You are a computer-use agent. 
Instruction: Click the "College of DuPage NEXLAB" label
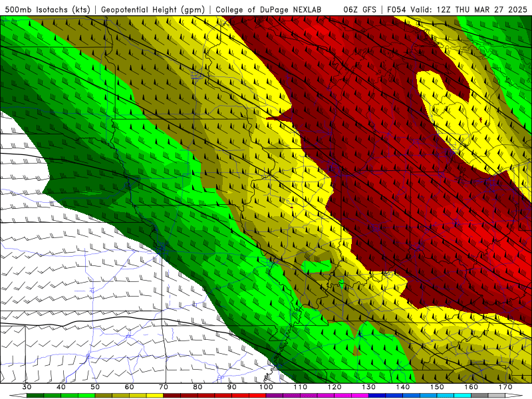[x=268, y=10]
